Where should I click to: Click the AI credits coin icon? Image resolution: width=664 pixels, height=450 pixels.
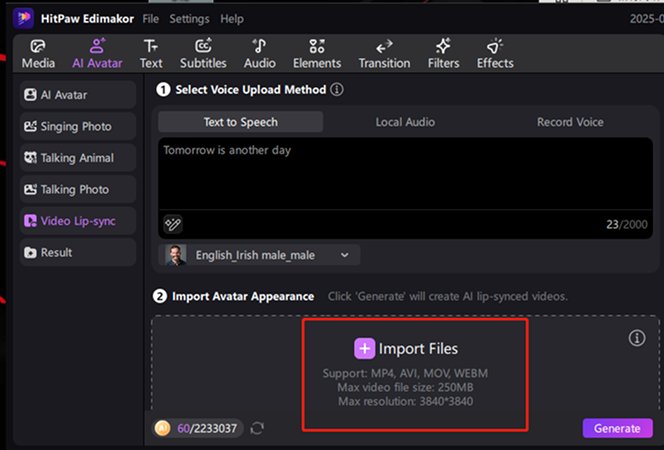(x=162, y=428)
